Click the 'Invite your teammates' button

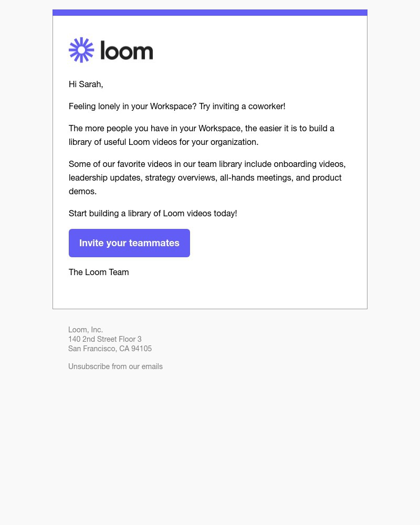(x=129, y=243)
